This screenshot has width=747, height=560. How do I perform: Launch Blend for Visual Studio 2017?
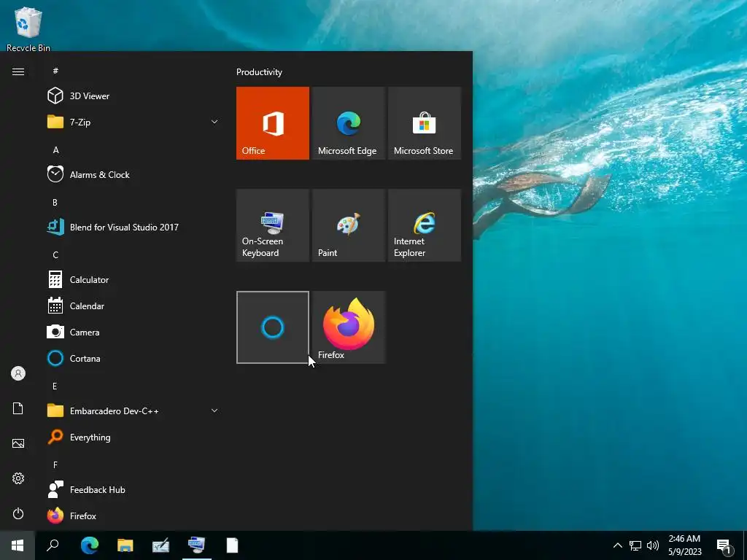click(x=133, y=227)
